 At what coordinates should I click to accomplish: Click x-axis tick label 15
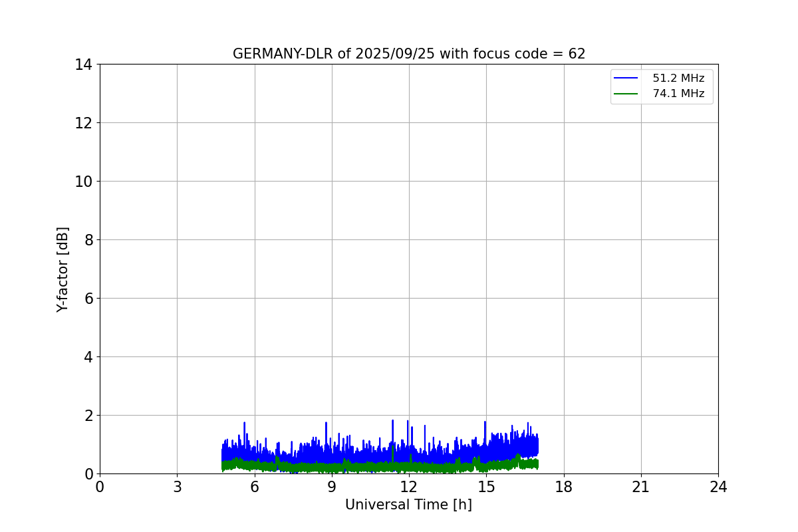tap(486, 487)
